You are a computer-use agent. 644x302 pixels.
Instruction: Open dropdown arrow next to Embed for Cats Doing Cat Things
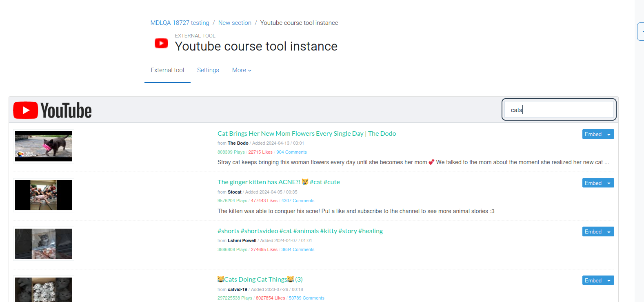point(609,281)
